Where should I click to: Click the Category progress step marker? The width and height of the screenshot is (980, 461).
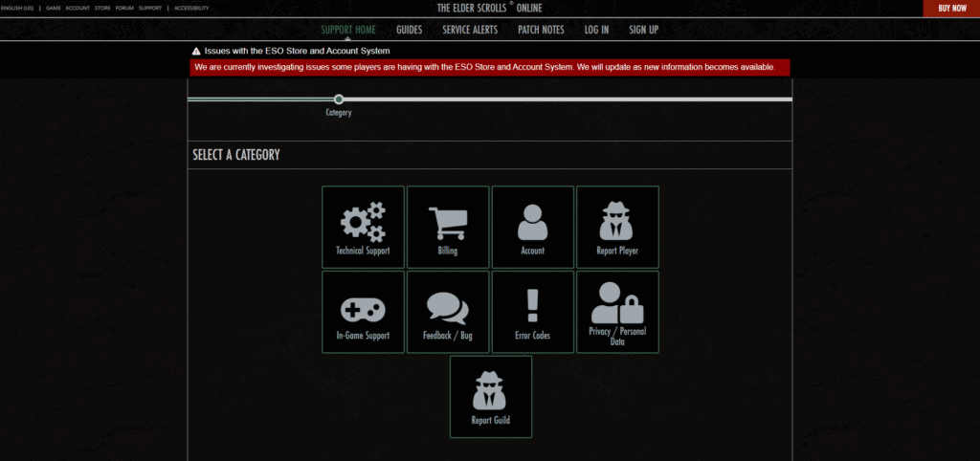click(339, 99)
